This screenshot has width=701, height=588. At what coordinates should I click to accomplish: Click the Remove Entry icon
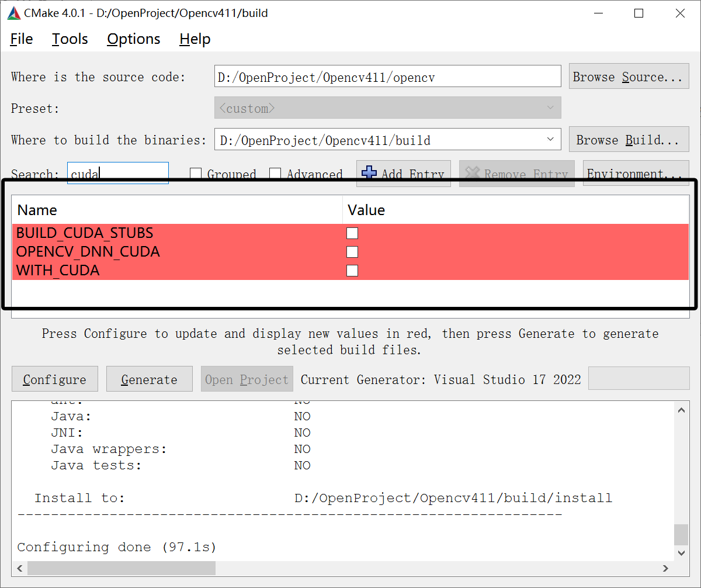473,174
